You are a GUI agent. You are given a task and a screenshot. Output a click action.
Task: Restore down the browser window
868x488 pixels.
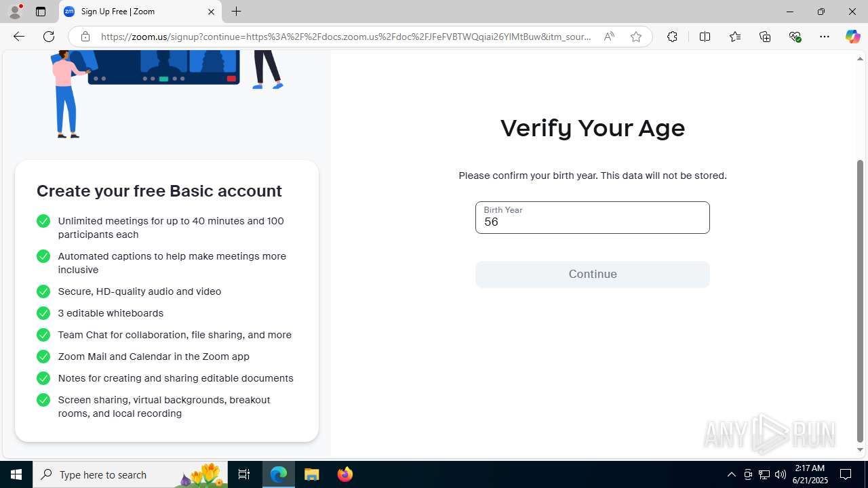coord(821,12)
